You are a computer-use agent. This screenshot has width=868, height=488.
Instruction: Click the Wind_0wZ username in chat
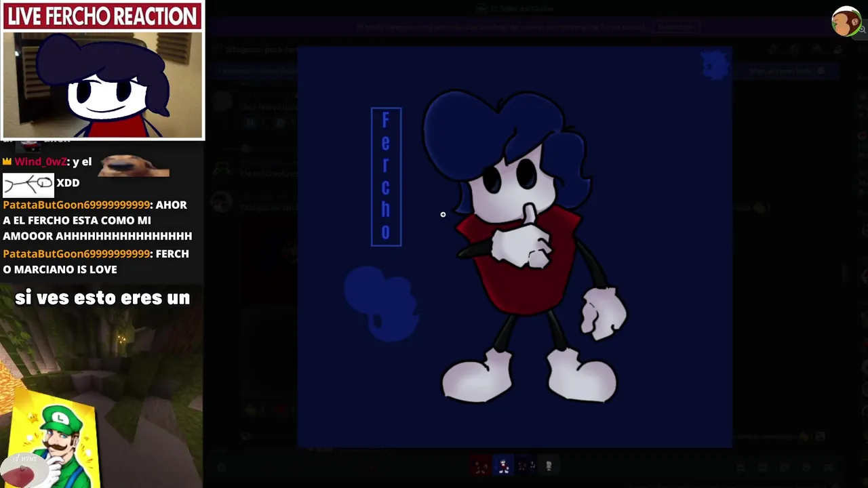[x=41, y=162]
